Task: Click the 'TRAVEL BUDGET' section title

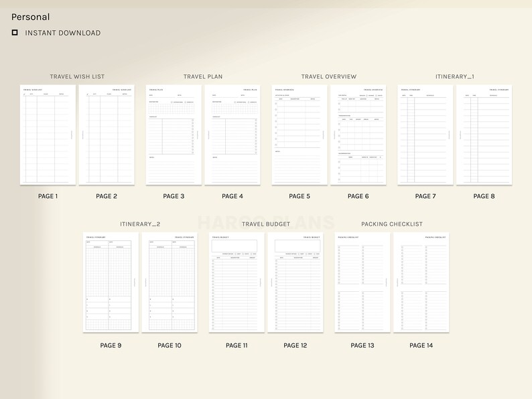Action: pyautogui.click(x=266, y=224)
